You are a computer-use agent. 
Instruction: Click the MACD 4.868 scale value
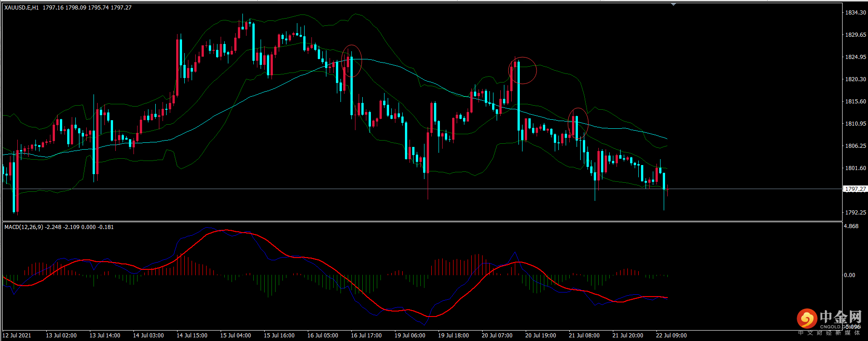[x=851, y=226]
